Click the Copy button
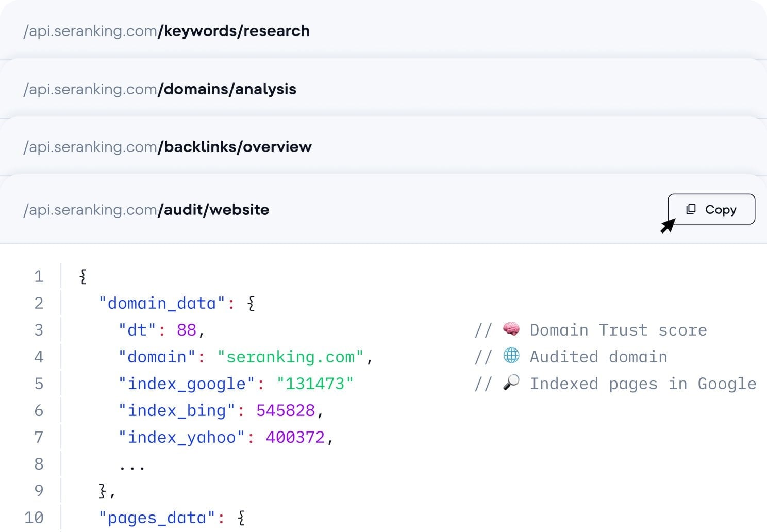The height and width of the screenshot is (532, 767). point(711,209)
